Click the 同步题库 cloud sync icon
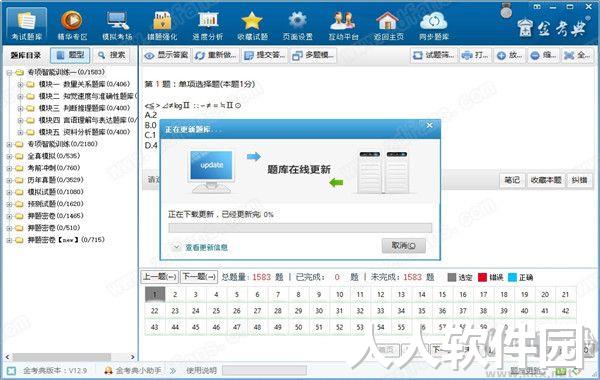The image size is (600, 380). 434,25
